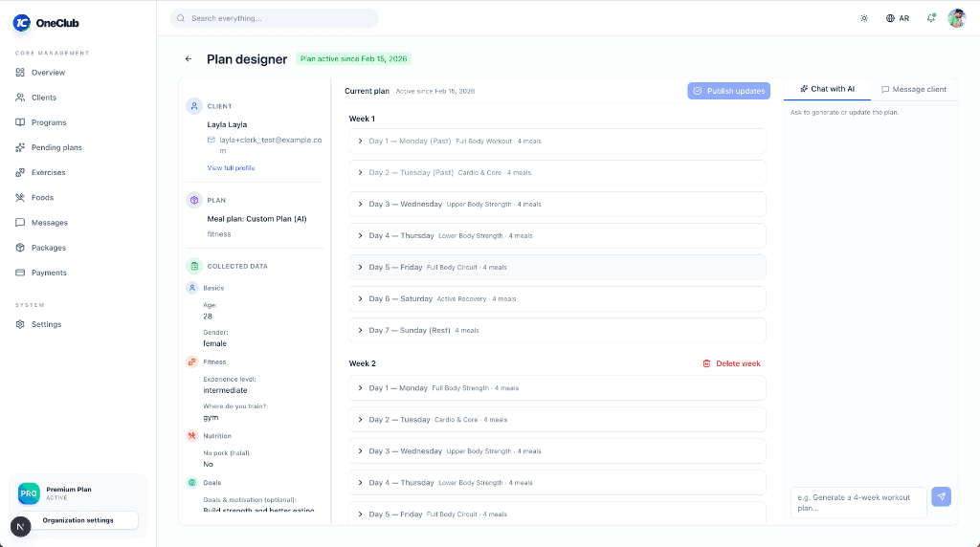
Task: Click the Week 1 heading
Action: [x=362, y=119]
